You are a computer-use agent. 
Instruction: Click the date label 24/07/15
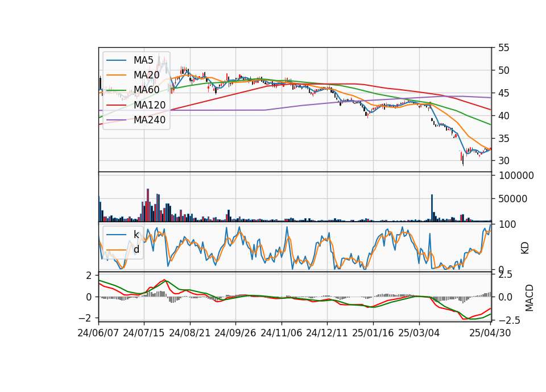pos(144,333)
